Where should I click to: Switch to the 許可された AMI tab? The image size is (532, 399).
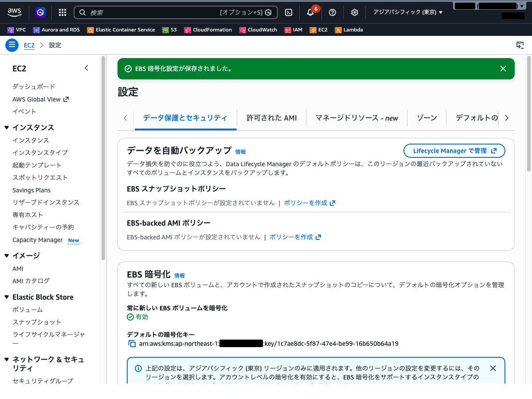click(x=271, y=118)
